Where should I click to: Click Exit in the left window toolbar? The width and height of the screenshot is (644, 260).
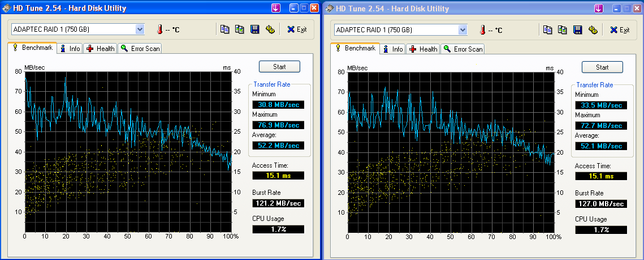(x=297, y=29)
